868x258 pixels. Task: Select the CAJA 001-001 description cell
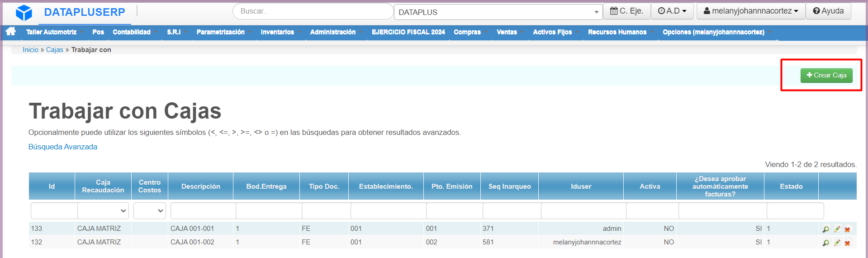click(200, 229)
